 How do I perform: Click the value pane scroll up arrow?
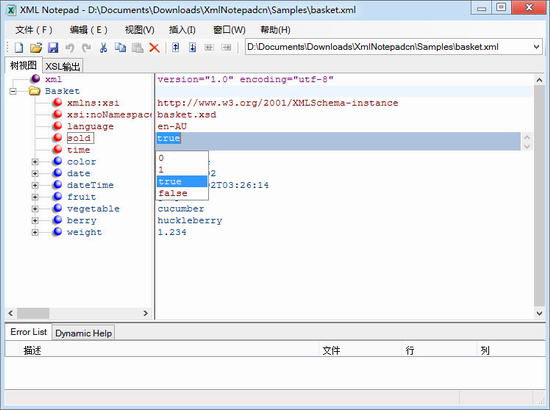click(539, 80)
